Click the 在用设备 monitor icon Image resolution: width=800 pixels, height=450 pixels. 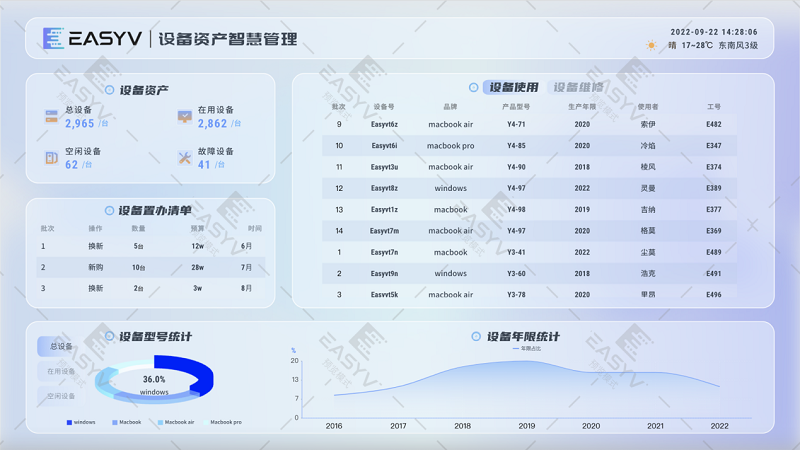click(184, 117)
